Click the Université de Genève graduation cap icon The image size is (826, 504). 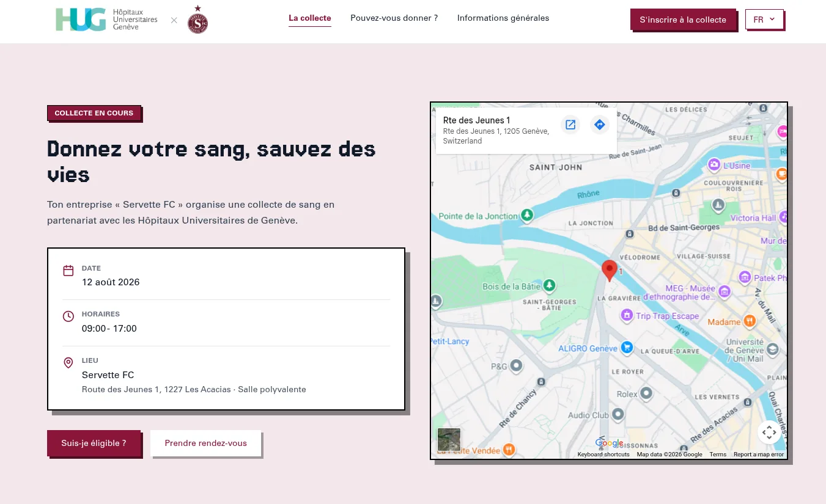point(773,349)
